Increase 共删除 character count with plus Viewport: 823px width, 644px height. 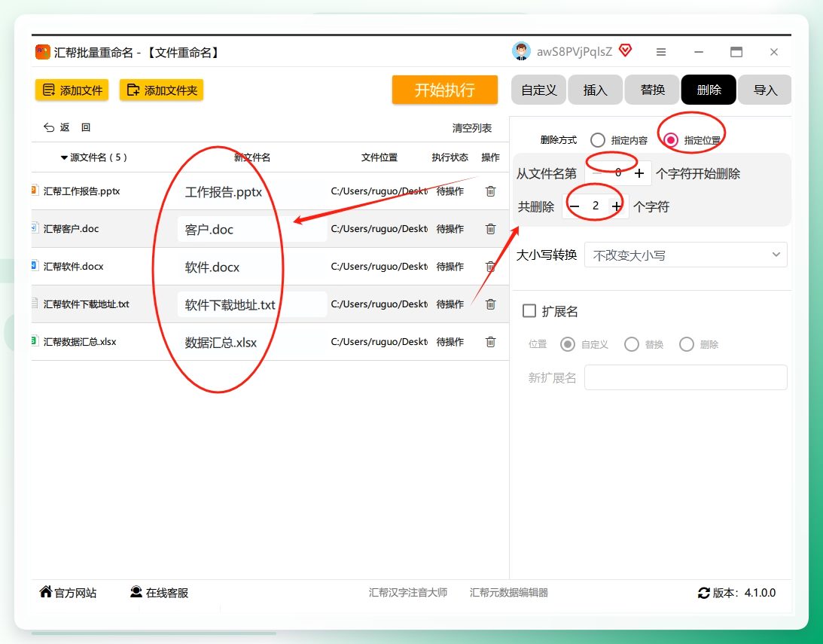617,206
